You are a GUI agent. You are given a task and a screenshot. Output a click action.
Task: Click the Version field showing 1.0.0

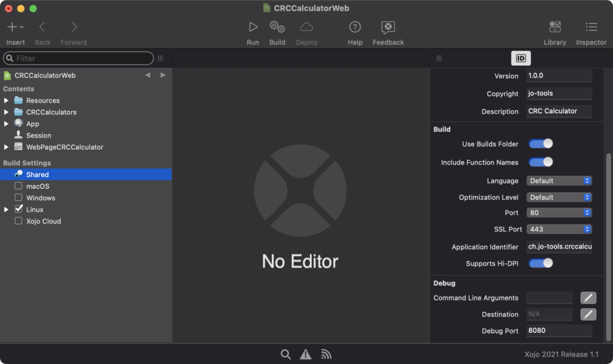click(x=559, y=76)
